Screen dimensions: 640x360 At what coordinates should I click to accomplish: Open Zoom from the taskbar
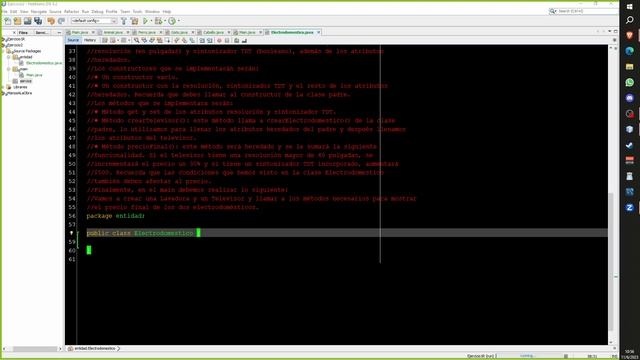[629, 208]
